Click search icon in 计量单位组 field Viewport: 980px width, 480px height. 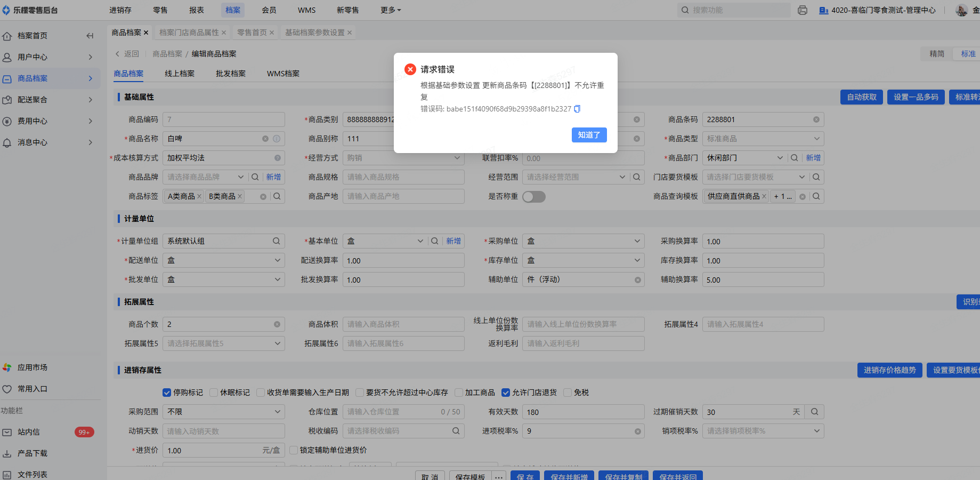coord(276,241)
